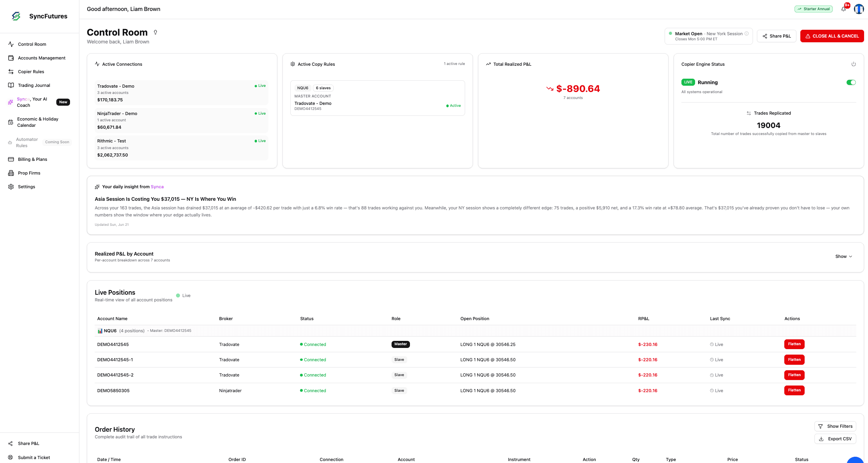Image resolution: width=868 pixels, height=463 pixels.
Task: Click the Copier Rules arrows icon
Action: point(11,72)
